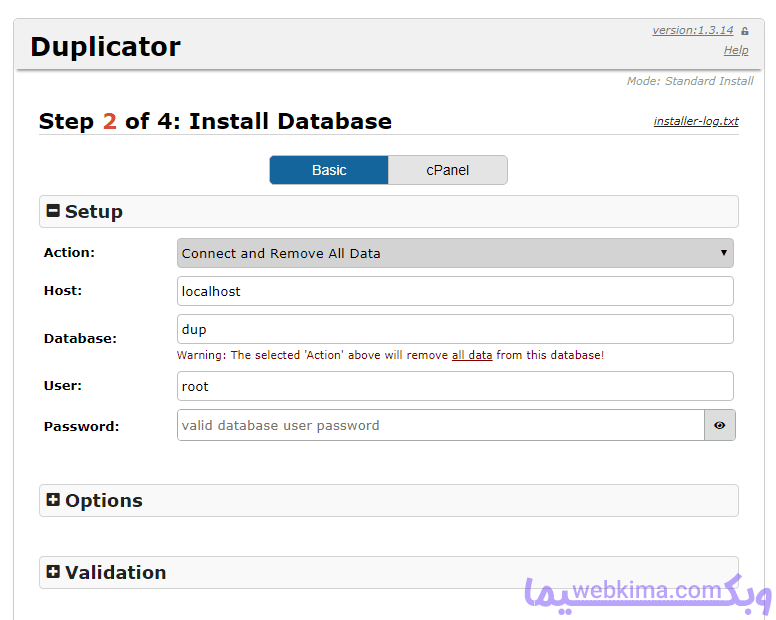Expand the Validation section plus icon
The width and height of the screenshot is (776, 620).
pos(53,572)
